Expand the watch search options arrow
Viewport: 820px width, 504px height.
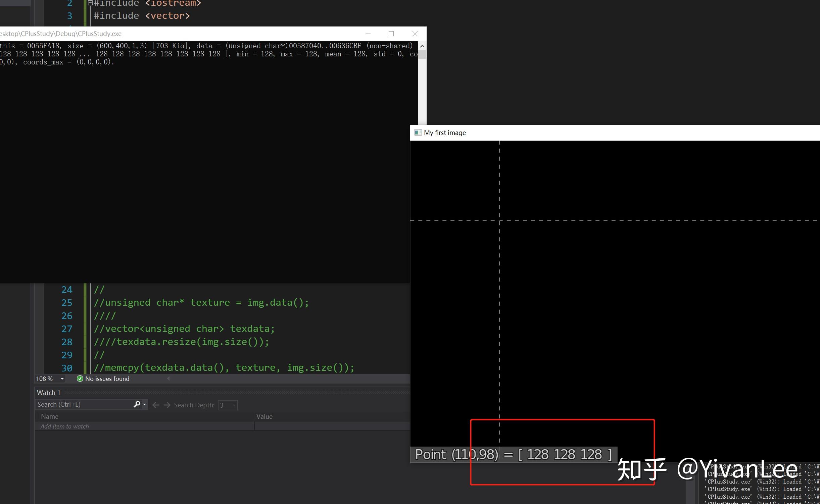pyautogui.click(x=145, y=404)
